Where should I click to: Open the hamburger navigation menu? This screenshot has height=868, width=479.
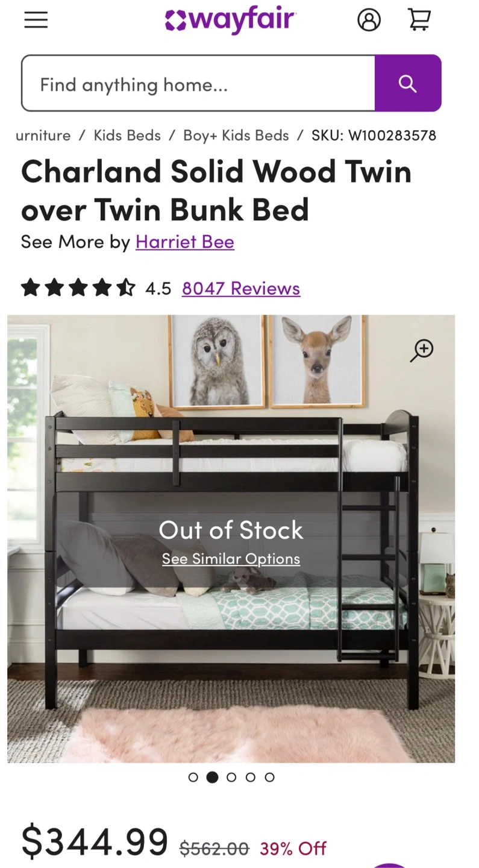coord(36,20)
